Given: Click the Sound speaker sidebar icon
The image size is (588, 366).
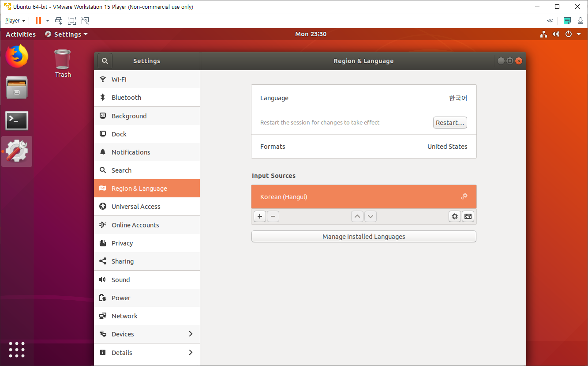Looking at the screenshot, I should pyautogui.click(x=103, y=279).
